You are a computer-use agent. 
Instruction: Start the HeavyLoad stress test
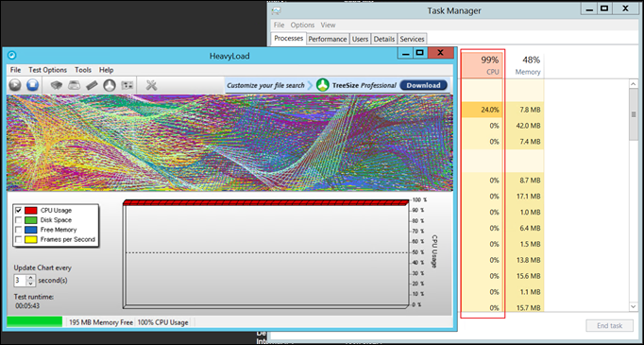tap(15, 85)
